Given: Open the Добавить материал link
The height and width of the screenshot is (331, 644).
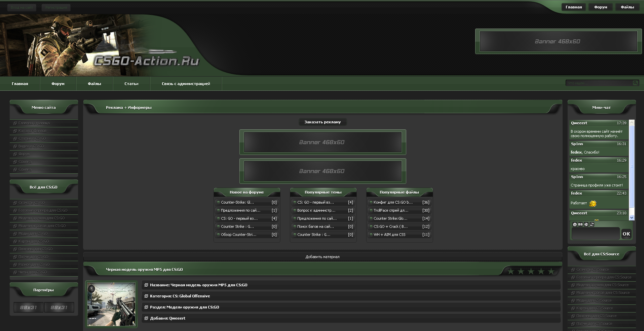Looking at the screenshot, I should click(x=323, y=257).
